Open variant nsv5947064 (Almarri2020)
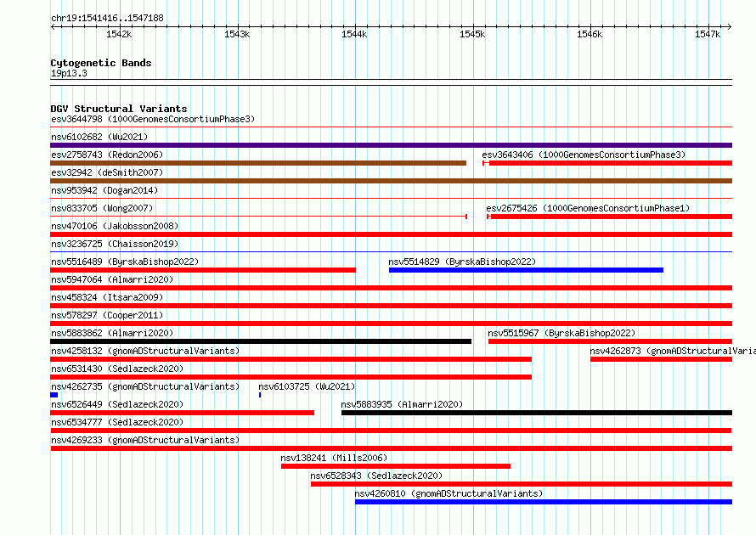 (112, 279)
